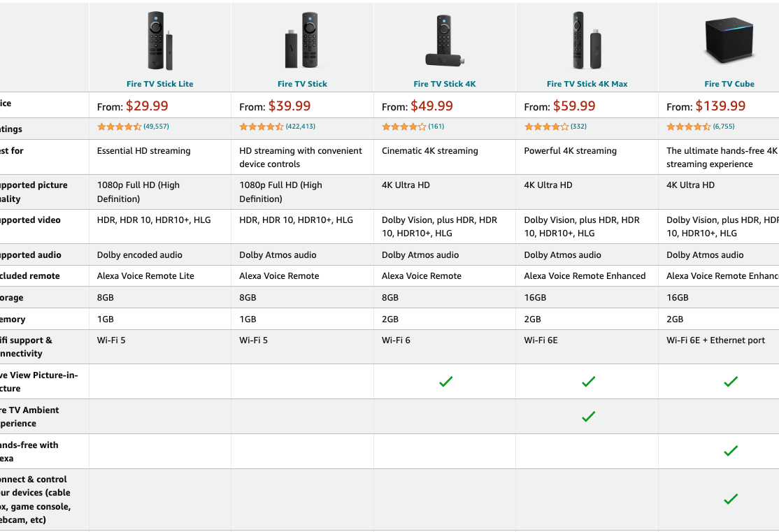Click the Fire TV Stick Lite product image
The image size is (779, 532).
[159, 41]
